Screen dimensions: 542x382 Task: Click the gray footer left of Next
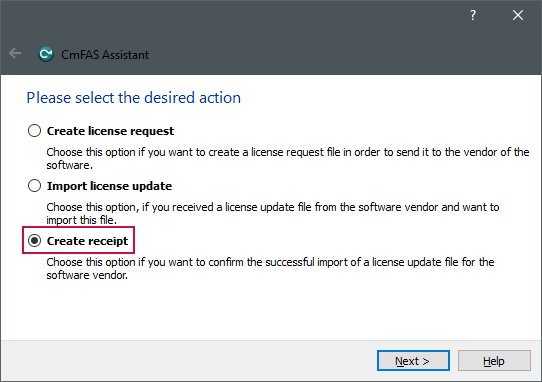188,361
